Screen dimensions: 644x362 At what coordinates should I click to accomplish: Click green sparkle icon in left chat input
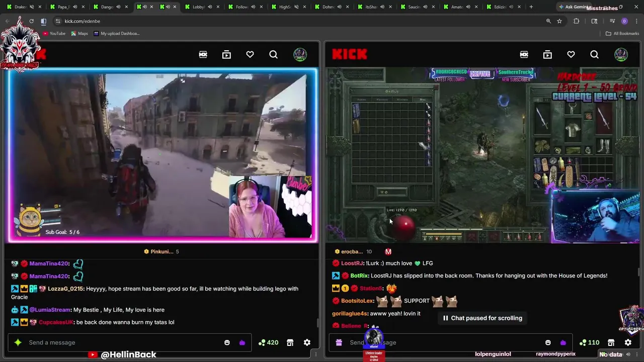tap(18, 342)
